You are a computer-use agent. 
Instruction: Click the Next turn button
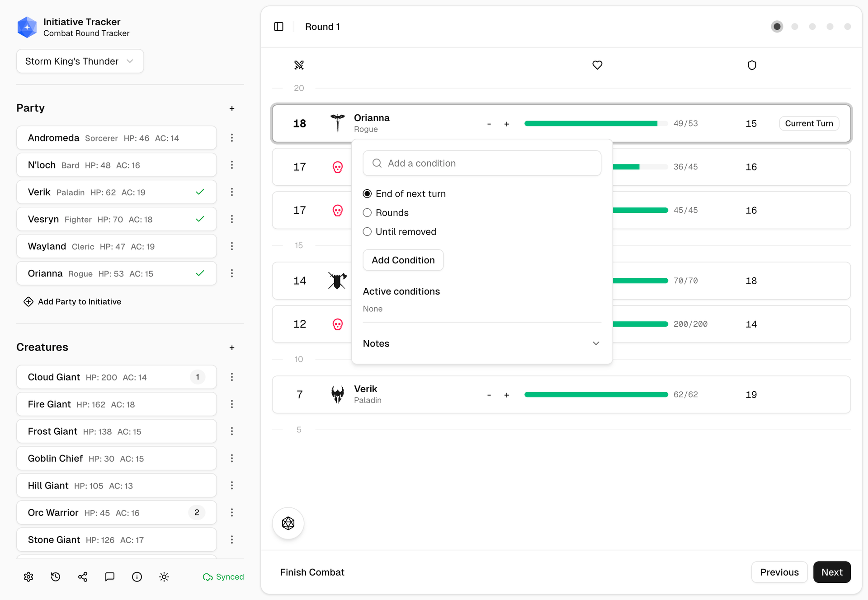pyautogui.click(x=832, y=572)
